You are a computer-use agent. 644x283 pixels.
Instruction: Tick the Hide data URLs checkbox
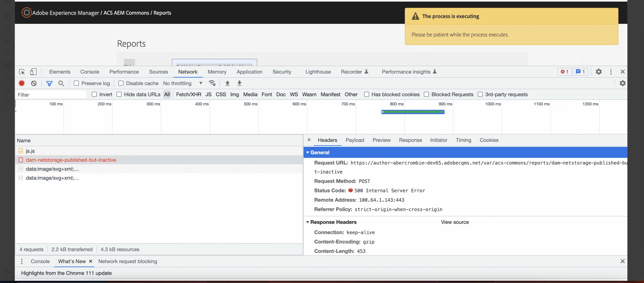[x=119, y=94]
